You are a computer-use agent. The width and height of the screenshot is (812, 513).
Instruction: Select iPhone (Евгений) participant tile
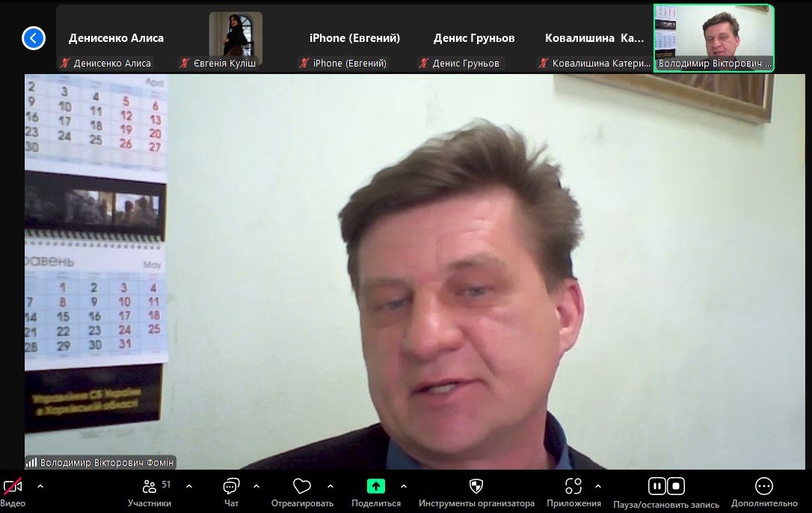coord(354,38)
